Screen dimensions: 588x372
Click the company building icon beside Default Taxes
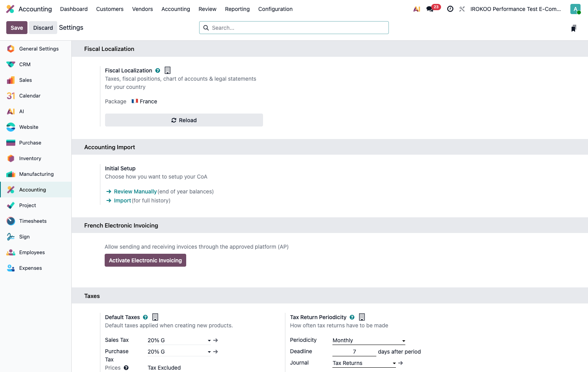pos(155,317)
